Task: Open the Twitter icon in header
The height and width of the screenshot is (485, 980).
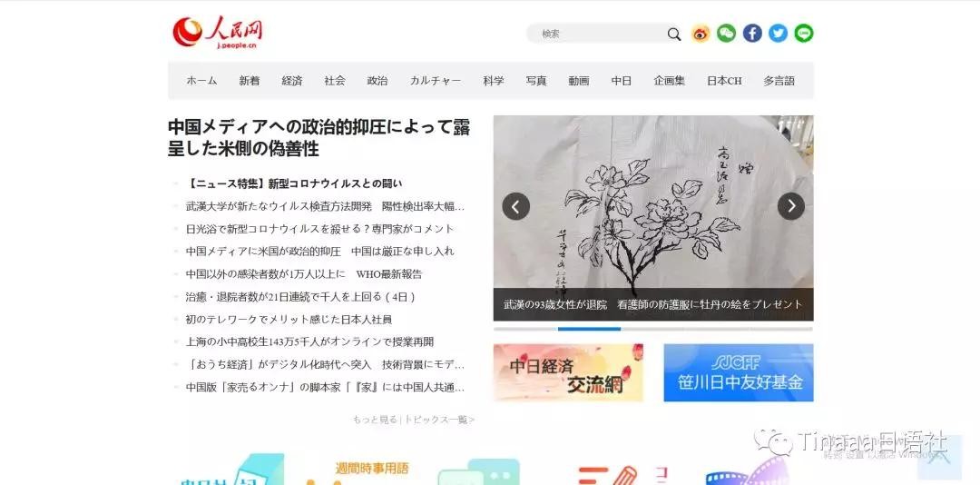Action: pos(779,34)
